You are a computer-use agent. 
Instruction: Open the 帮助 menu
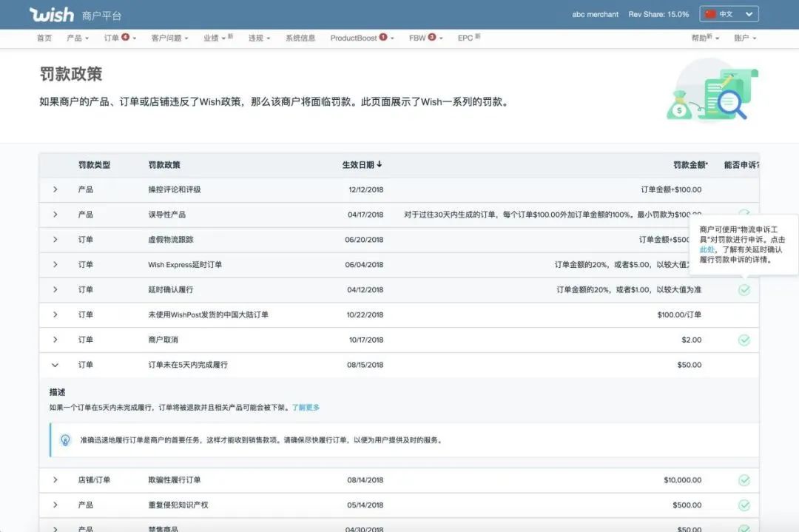705,38
